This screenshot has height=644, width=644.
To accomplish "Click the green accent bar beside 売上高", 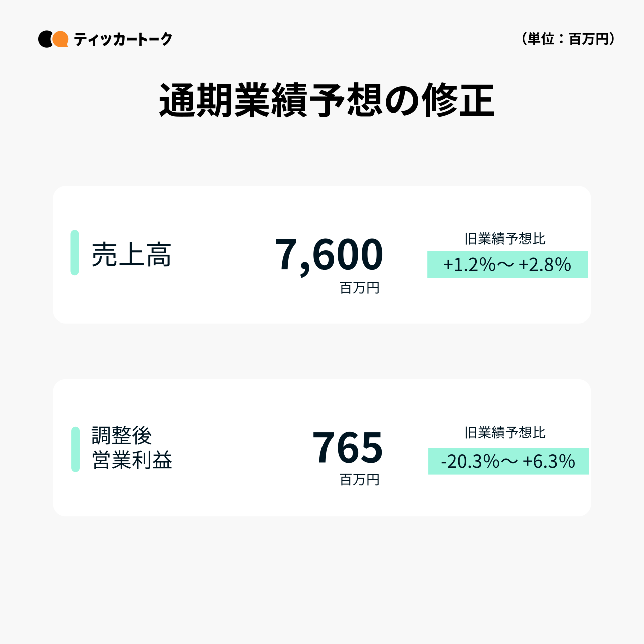I will tap(75, 253).
